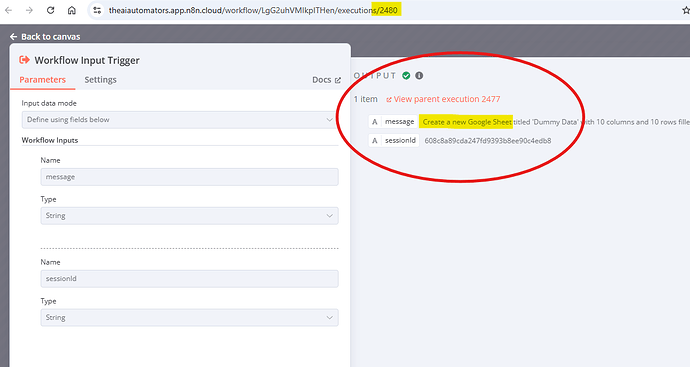Viewport: 690px width, 367px height.
Task: Click the Name field 'sessionId'
Action: pyautogui.click(x=190, y=279)
